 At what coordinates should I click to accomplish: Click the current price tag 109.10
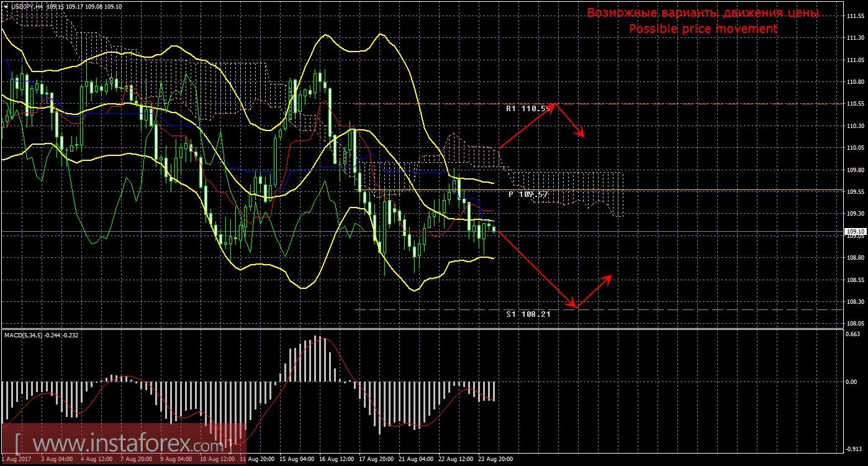point(856,232)
